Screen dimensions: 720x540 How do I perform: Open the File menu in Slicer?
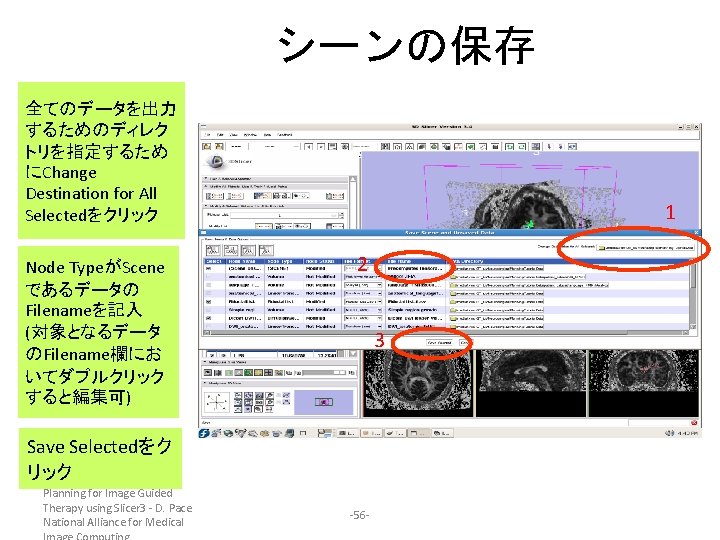(x=208, y=135)
